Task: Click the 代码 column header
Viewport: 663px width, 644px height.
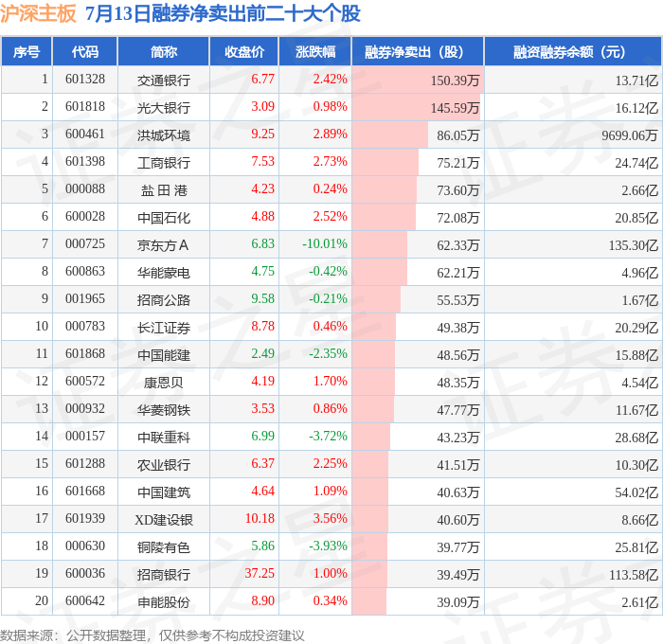Action: 84,51
